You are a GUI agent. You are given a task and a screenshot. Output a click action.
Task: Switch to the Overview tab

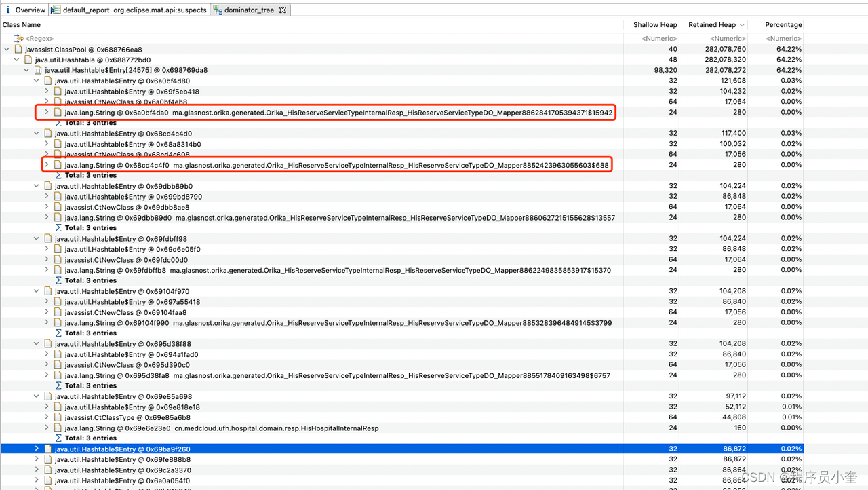(25, 10)
